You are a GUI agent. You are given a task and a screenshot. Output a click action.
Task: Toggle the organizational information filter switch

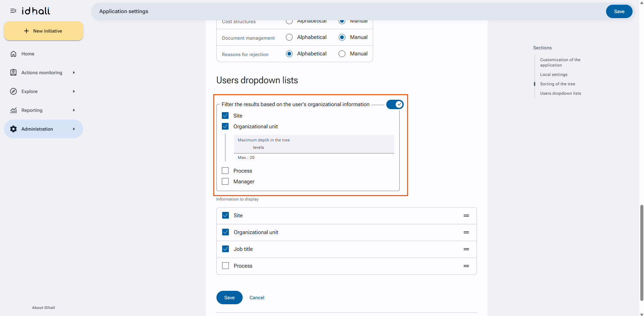(x=395, y=104)
